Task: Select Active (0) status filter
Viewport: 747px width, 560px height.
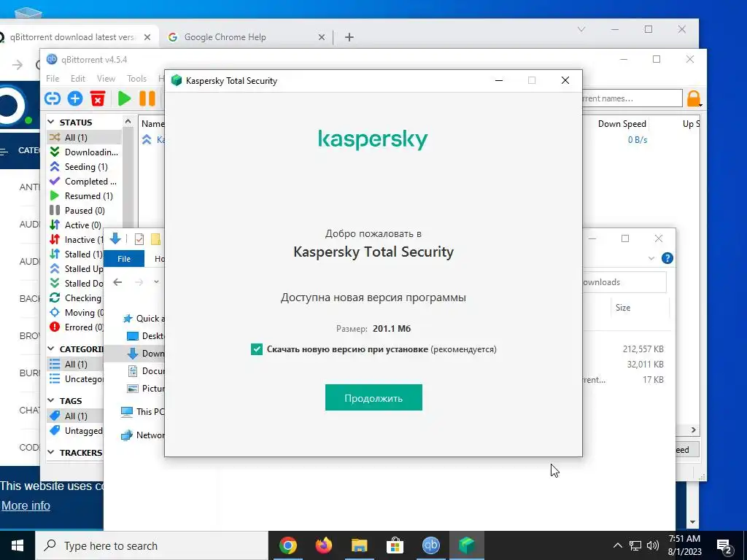Action: pos(85,225)
